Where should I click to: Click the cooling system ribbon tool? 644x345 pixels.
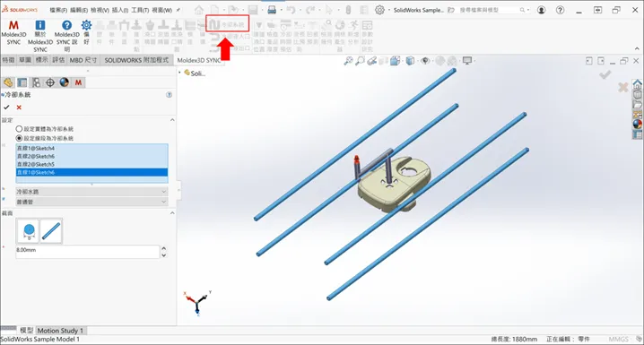pos(227,24)
